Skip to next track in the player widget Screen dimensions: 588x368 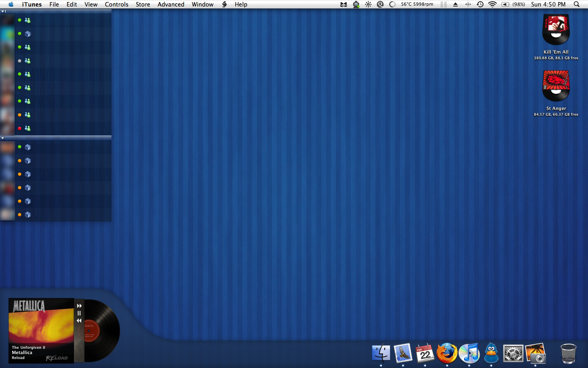pyautogui.click(x=79, y=306)
